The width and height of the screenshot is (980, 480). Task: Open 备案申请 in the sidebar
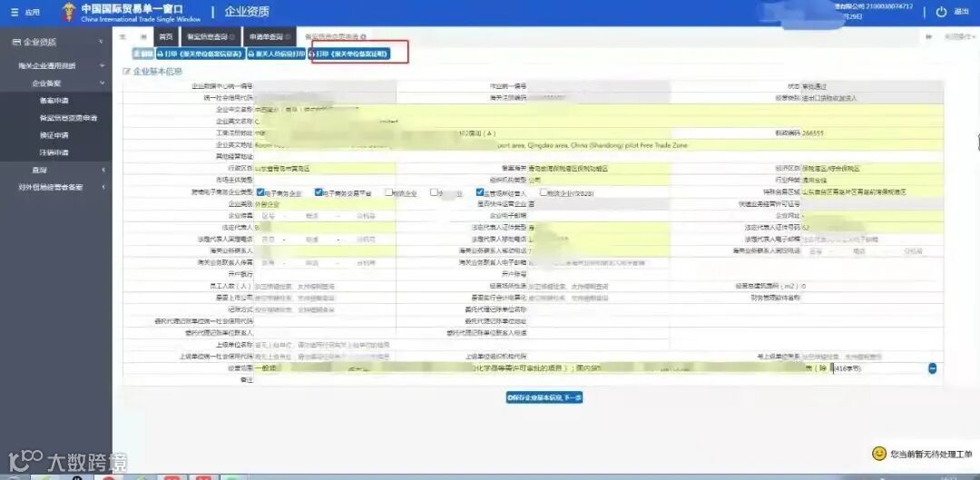54,100
